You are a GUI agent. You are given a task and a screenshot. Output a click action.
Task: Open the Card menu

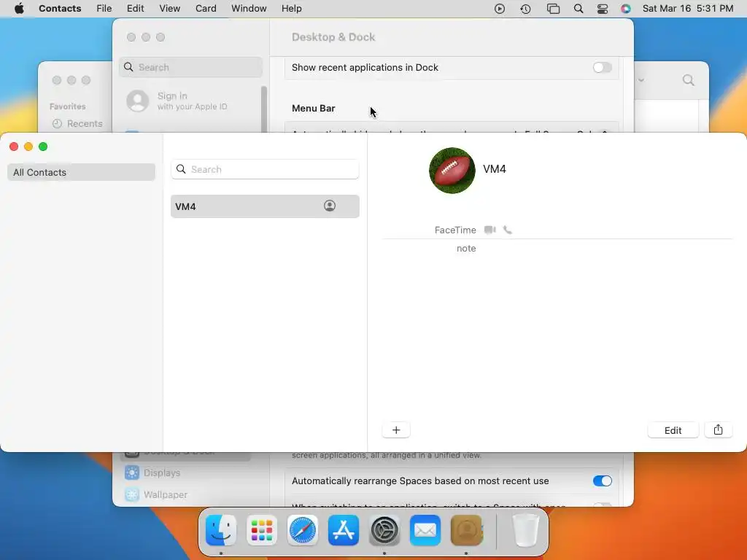(x=206, y=9)
